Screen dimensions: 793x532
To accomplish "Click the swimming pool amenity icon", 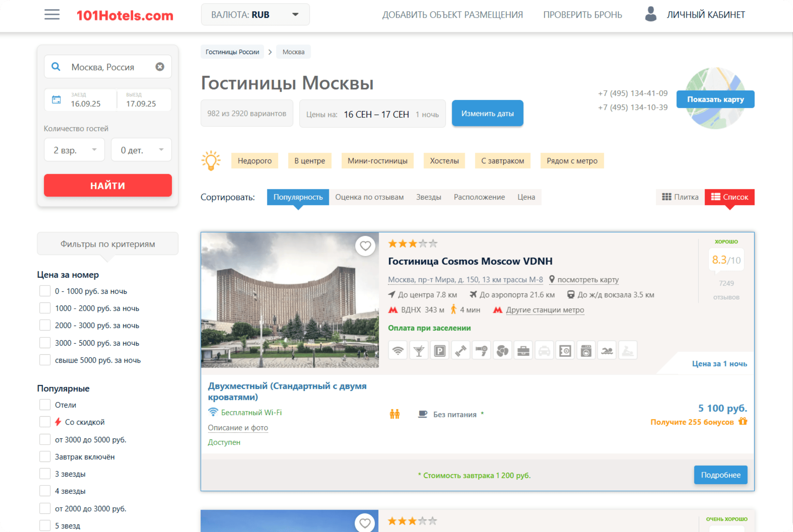I will click(x=607, y=350).
